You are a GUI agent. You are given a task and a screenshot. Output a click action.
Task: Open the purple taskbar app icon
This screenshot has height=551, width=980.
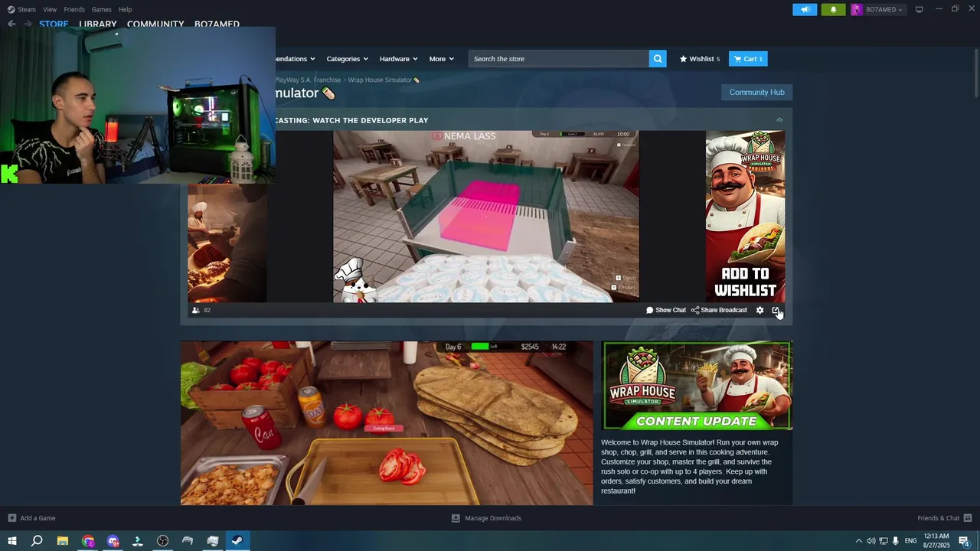(x=113, y=541)
